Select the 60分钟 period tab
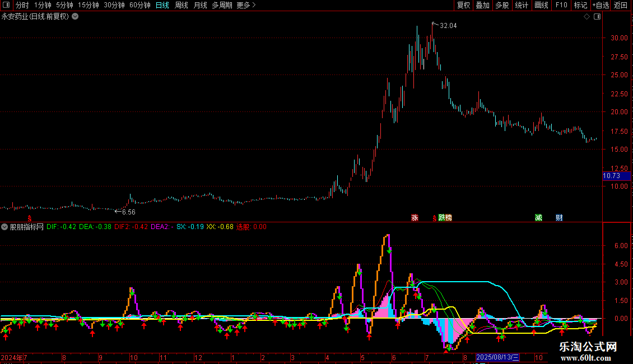The height and width of the screenshot is (364, 633). pyautogui.click(x=140, y=5)
